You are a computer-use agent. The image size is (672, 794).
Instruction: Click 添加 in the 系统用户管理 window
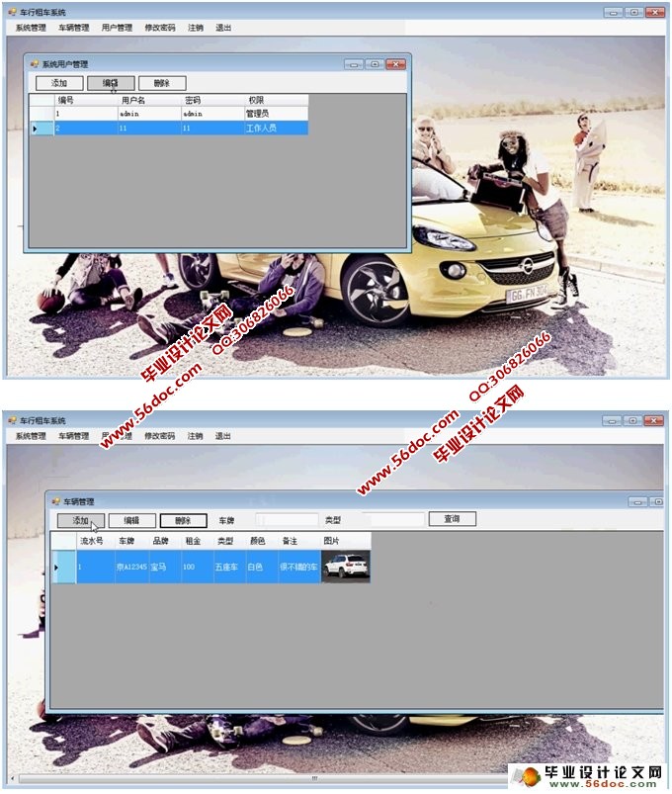coord(59,84)
